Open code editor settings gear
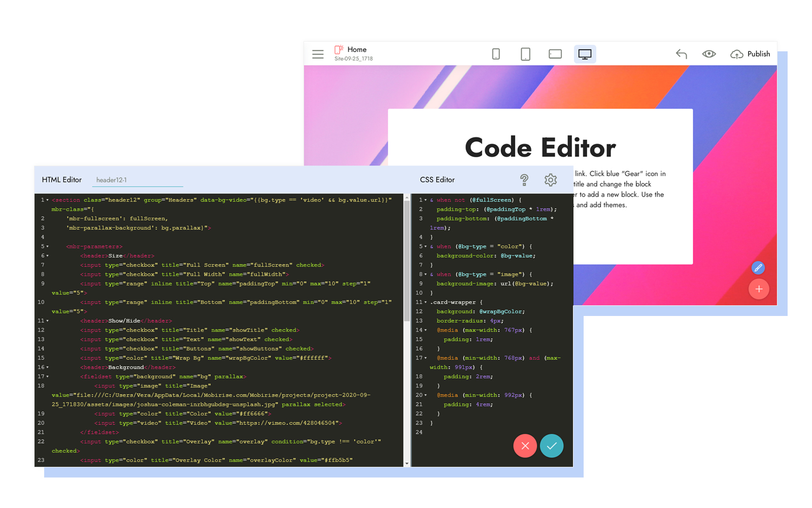 point(550,180)
